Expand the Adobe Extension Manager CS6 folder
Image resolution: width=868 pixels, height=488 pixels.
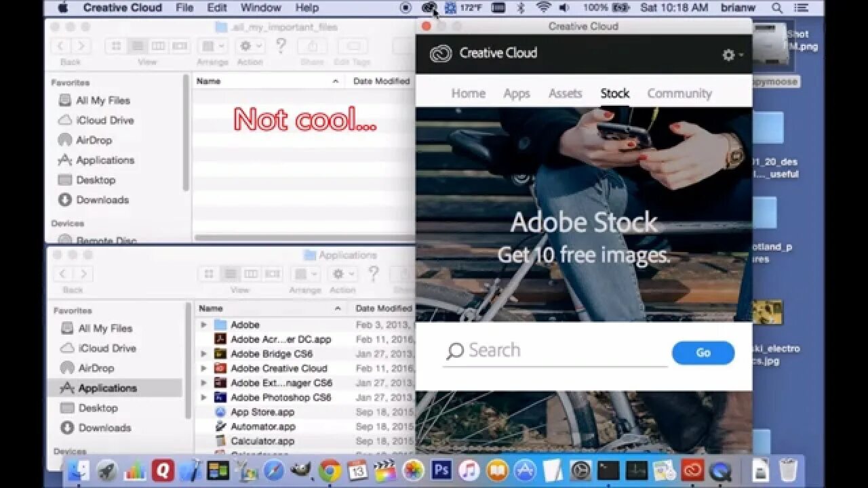(x=203, y=383)
